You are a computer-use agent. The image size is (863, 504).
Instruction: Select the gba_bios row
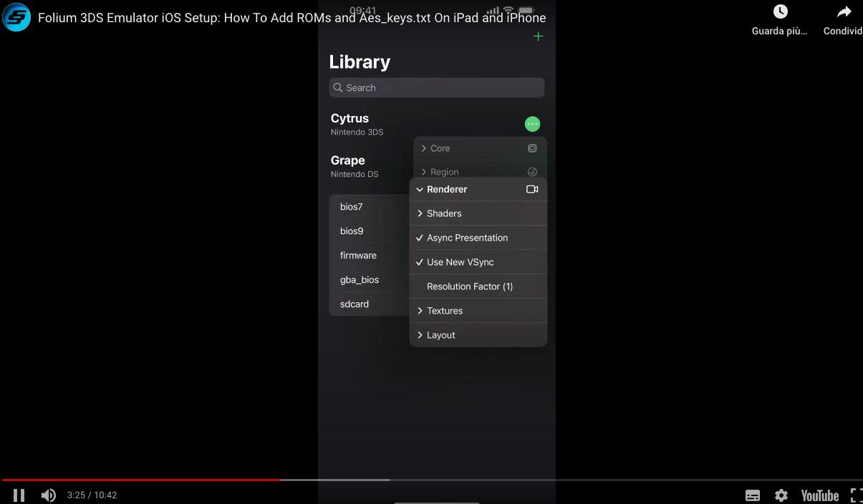tap(370, 279)
